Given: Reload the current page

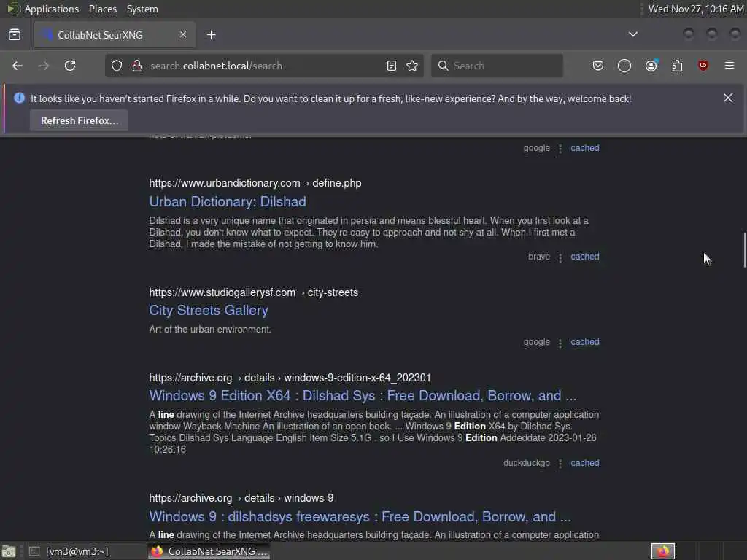Looking at the screenshot, I should pyautogui.click(x=70, y=66).
